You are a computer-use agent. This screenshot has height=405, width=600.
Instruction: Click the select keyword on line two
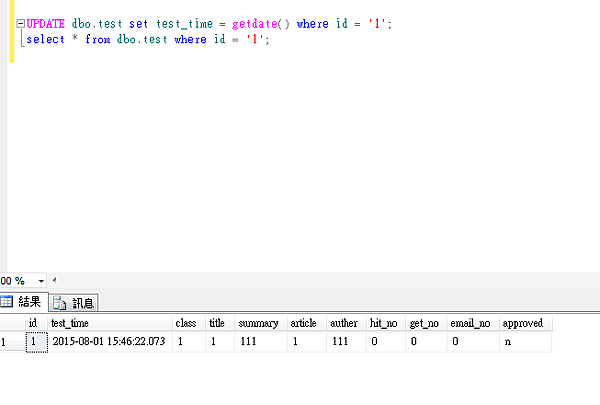tap(45, 39)
